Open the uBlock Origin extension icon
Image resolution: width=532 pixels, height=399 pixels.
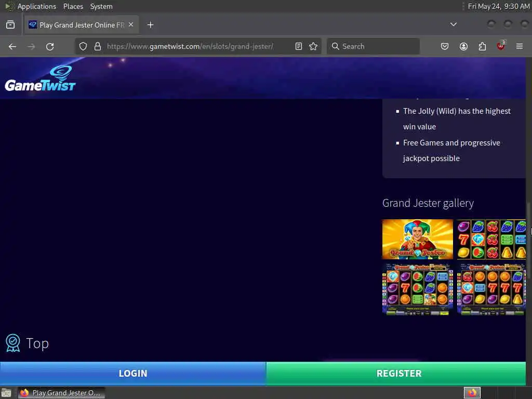click(501, 46)
